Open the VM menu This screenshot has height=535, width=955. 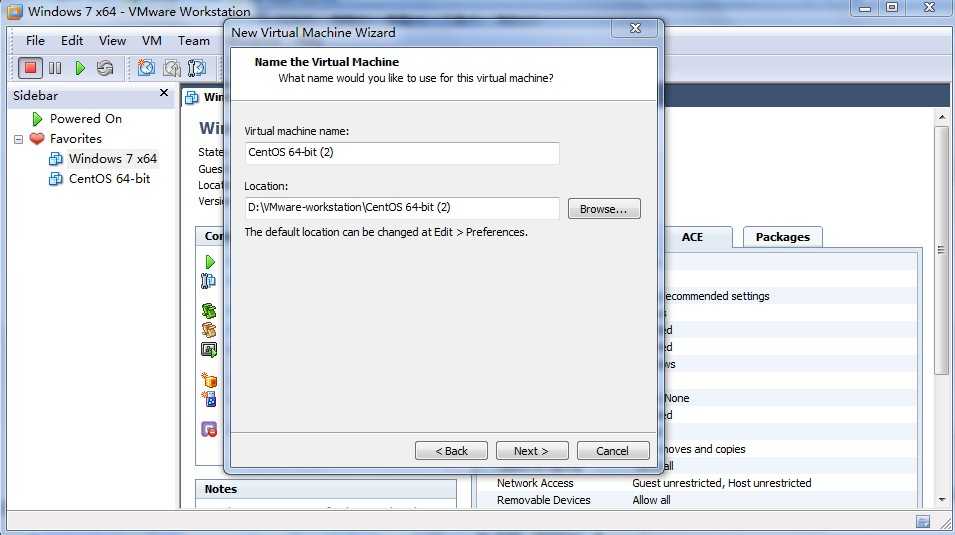pyautogui.click(x=152, y=41)
